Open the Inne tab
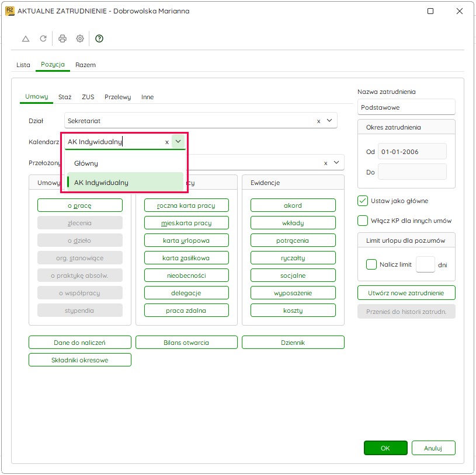The width and height of the screenshot is (476, 475). [x=148, y=97]
